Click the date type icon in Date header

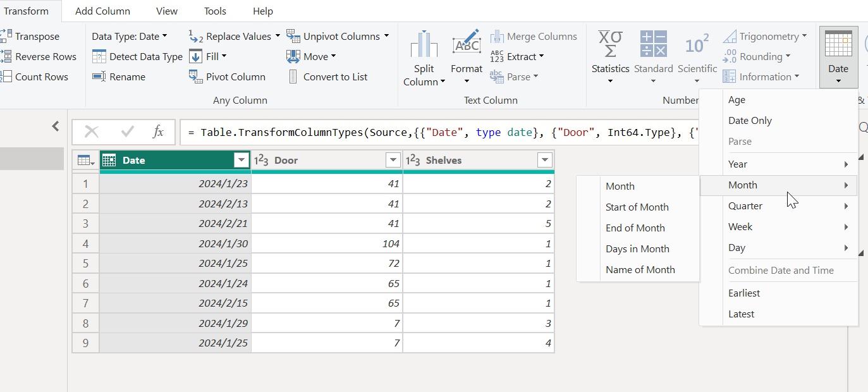pos(109,161)
